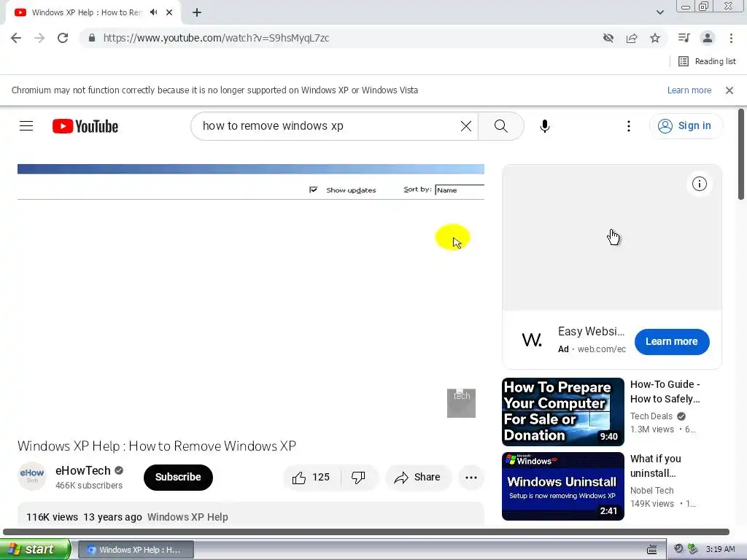Play the Windows Uninstall video thumbnail
This screenshot has width=747, height=560.
click(x=562, y=486)
